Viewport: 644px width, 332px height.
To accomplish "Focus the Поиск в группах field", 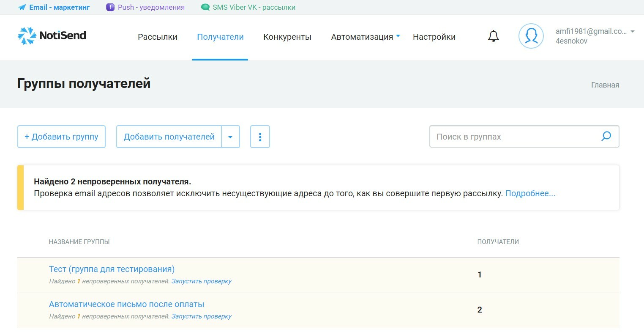I will click(524, 137).
